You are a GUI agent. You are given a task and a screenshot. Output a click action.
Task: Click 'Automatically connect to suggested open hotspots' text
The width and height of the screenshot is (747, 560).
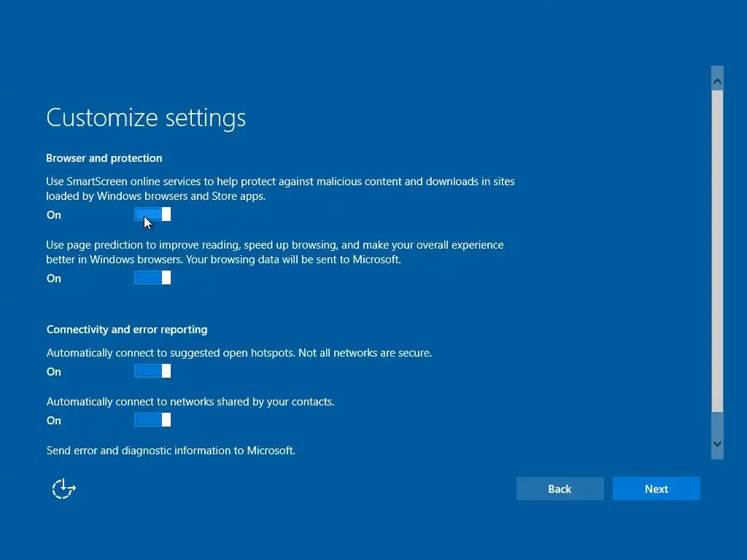239,353
